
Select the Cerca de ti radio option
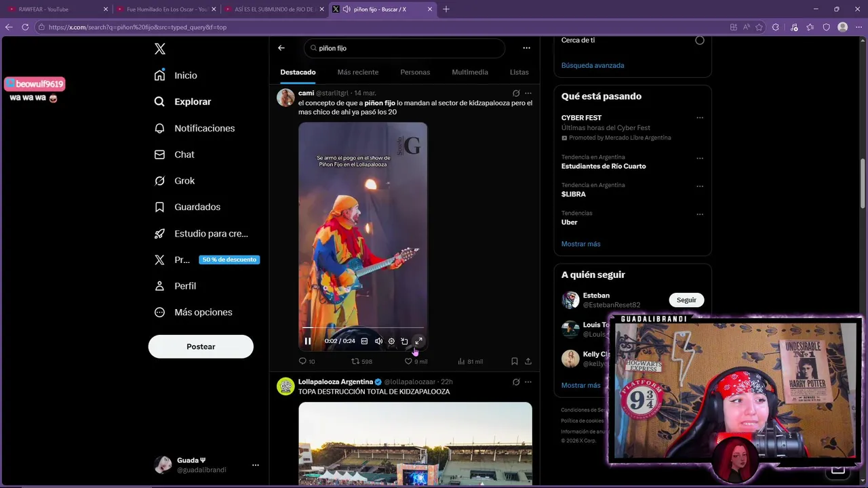pos(700,41)
